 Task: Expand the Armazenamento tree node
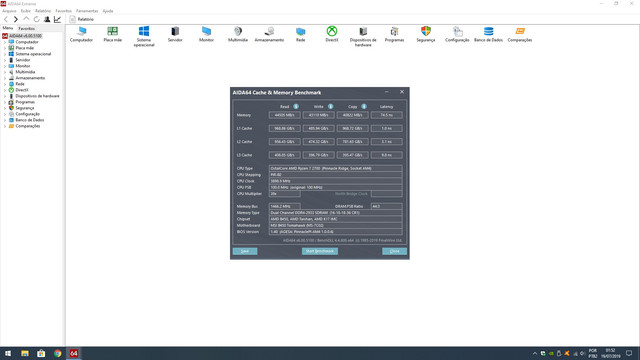(x=4, y=78)
